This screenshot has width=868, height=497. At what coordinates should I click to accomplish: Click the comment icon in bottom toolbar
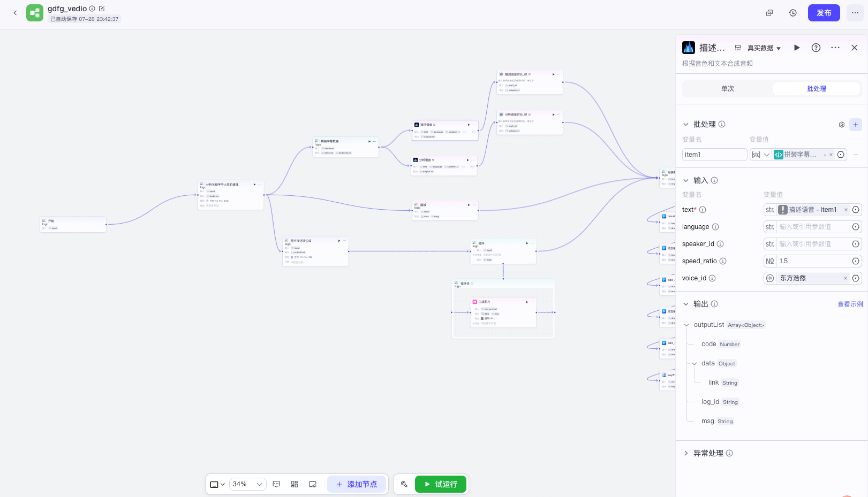pyautogui.click(x=276, y=484)
